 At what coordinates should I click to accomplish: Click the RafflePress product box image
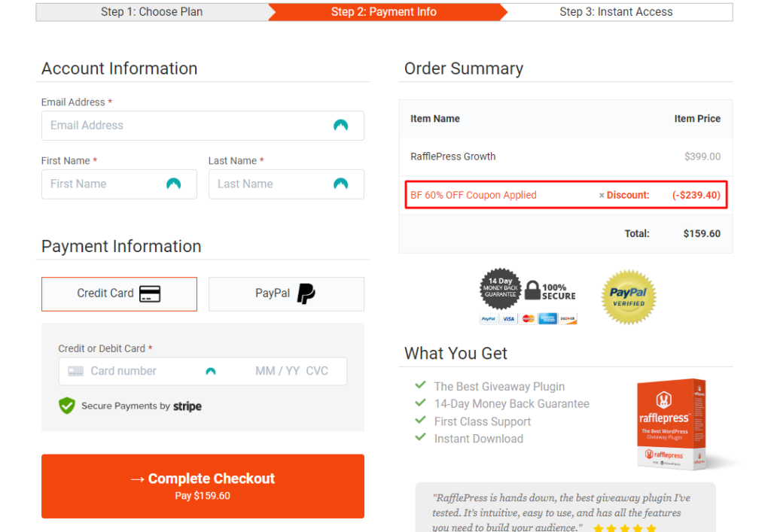point(672,424)
